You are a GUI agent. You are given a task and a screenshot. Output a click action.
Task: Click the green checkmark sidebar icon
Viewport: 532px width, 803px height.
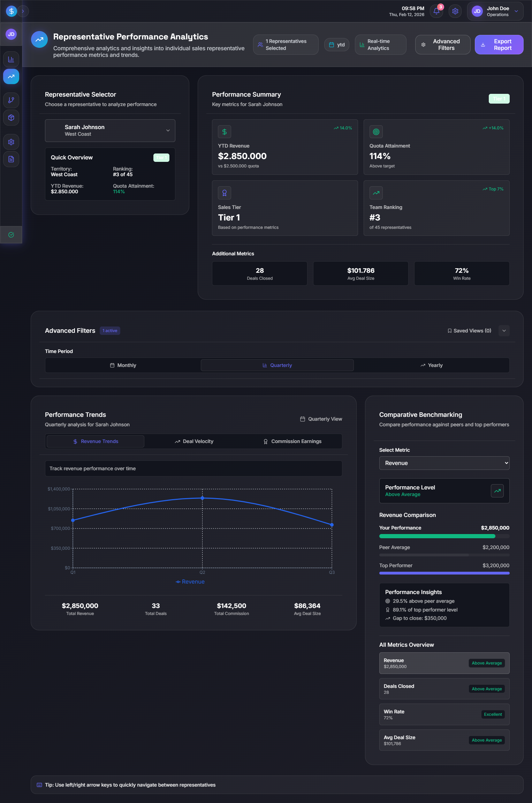click(11, 235)
